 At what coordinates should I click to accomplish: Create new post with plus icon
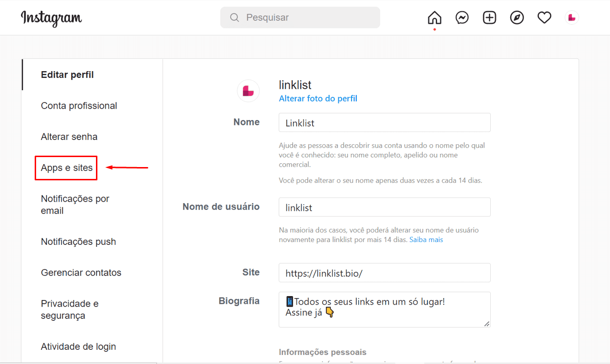(x=489, y=18)
